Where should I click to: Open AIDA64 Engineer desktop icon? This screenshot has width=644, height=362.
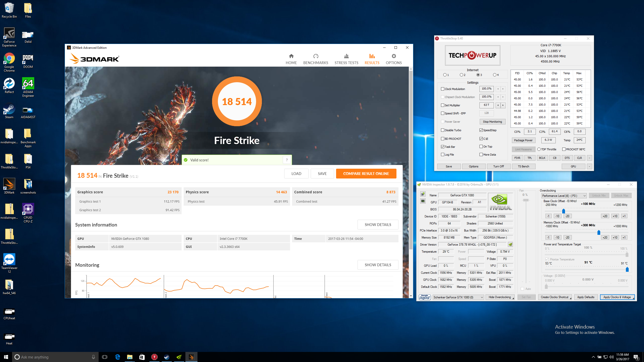28,87
